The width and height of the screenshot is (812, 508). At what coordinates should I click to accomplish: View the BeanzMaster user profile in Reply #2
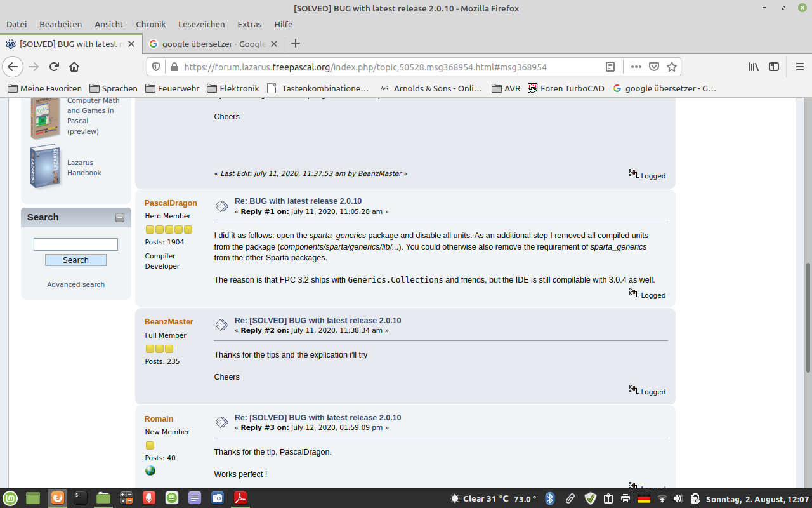click(x=169, y=322)
